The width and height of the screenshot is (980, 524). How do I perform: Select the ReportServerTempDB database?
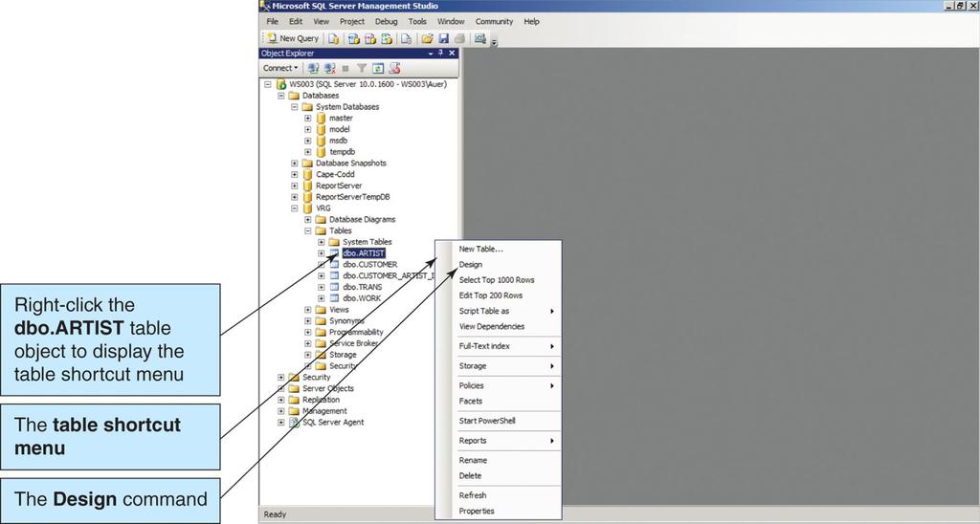[x=352, y=197]
